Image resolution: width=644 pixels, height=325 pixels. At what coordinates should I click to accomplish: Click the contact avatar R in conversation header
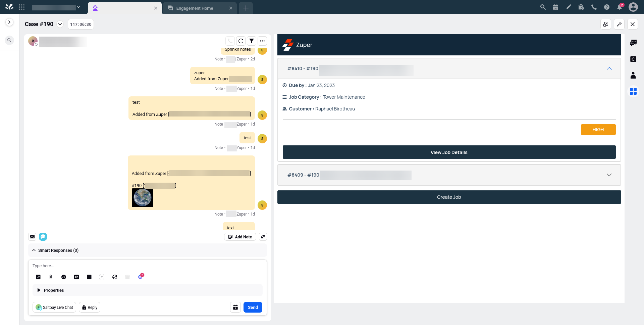(x=33, y=41)
